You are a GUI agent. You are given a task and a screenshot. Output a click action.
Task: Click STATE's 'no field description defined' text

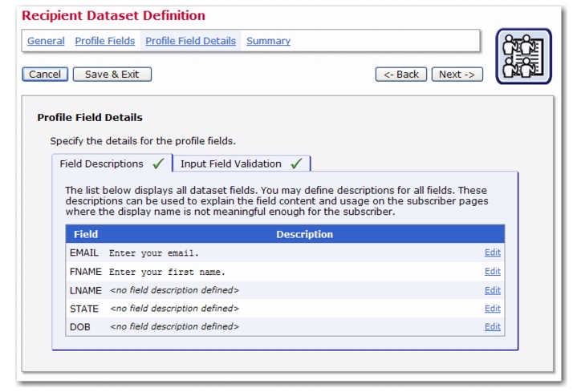pyautogui.click(x=174, y=308)
